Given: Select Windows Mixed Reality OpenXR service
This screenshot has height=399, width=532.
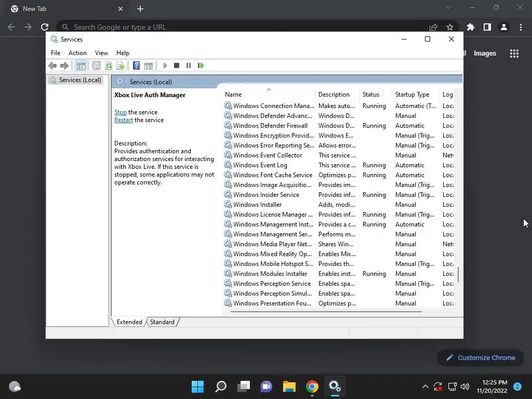Looking at the screenshot, I should click(339, 254).
